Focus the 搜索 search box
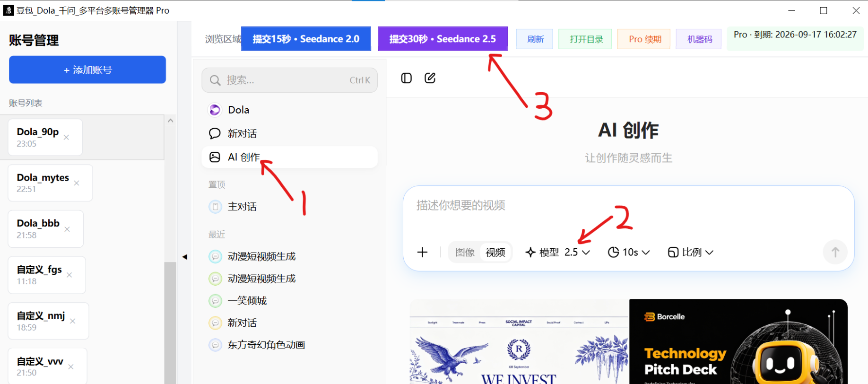The image size is (868, 384). 289,80
